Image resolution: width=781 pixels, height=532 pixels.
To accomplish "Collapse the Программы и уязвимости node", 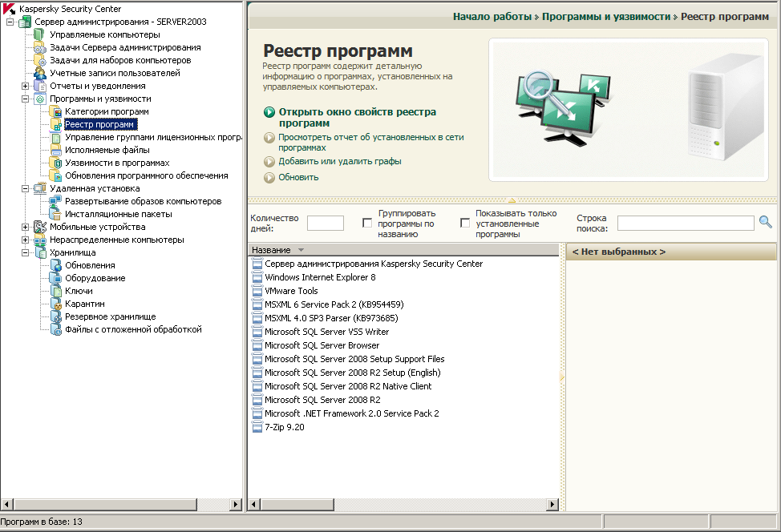I will pos(25,99).
